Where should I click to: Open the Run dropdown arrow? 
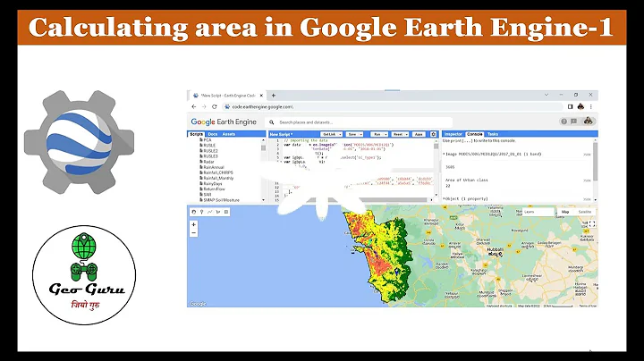(386, 134)
